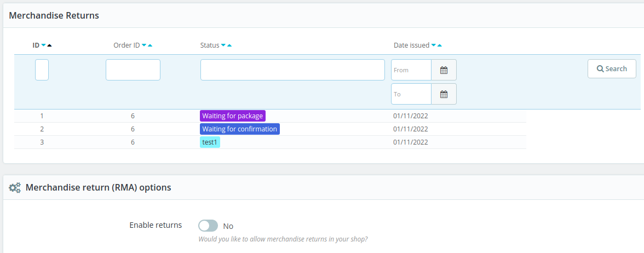This screenshot has width=644, height=253.
Task: Click the Enable returns label
Action: pyautogui.click(x=156, y=225)
